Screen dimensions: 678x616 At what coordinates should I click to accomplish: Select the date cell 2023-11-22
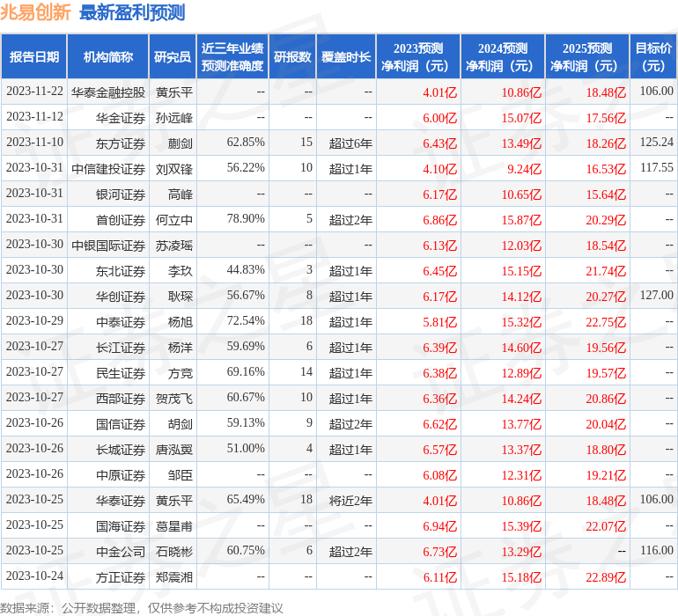click(x=34, y=92)
